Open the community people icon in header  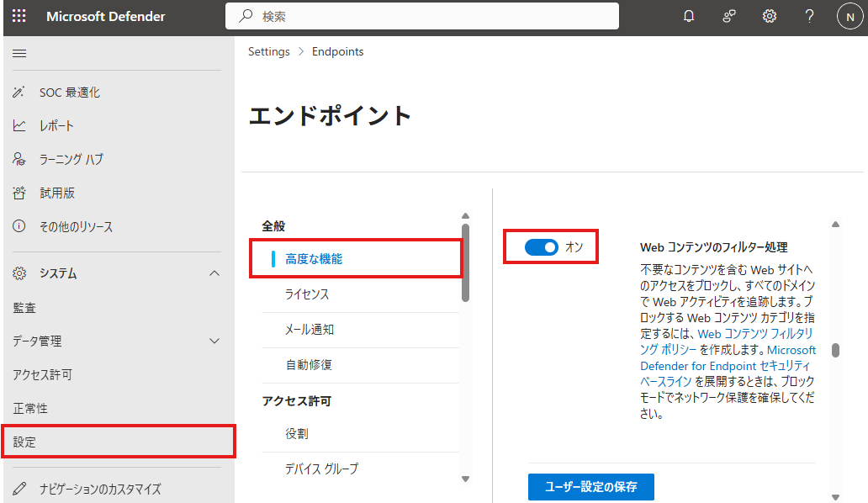coord(729,17)
